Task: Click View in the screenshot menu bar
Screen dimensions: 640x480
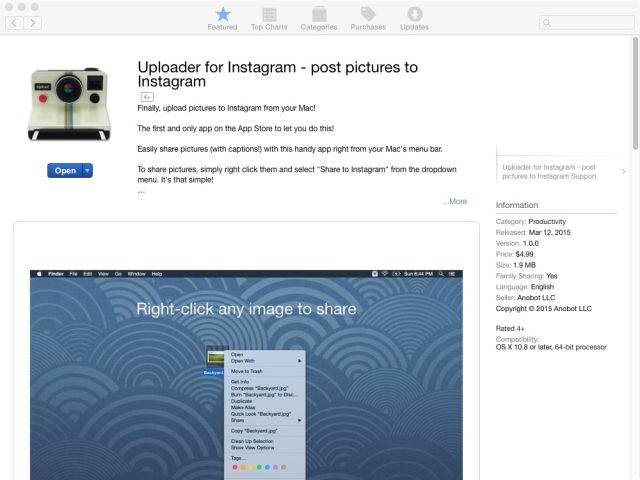Action: (103, 274)
